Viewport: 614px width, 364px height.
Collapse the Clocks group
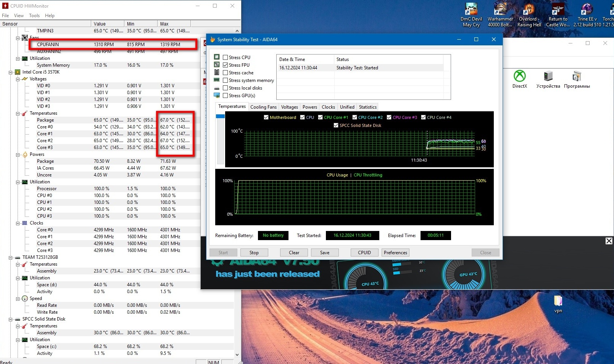18,223
